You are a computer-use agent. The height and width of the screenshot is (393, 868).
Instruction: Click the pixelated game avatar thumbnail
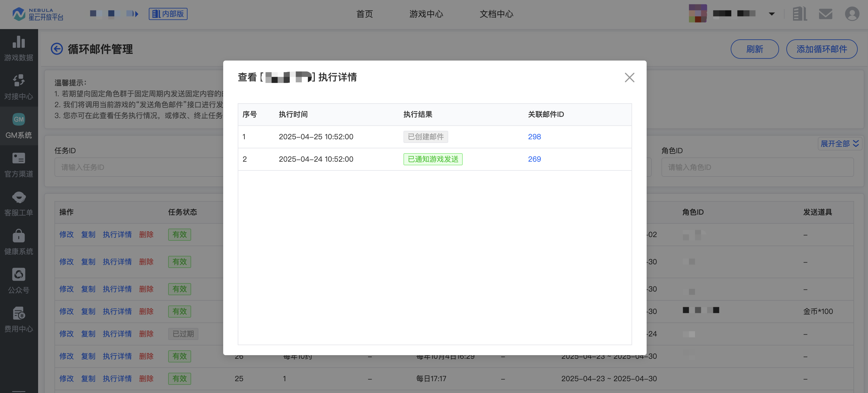pyautogui.click(x=697, y=14)
